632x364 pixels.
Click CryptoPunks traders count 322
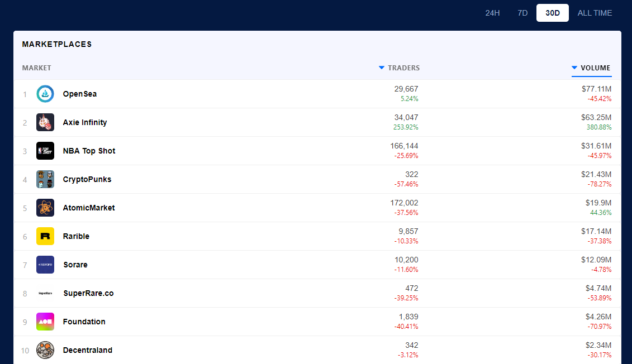coord(412,174)
